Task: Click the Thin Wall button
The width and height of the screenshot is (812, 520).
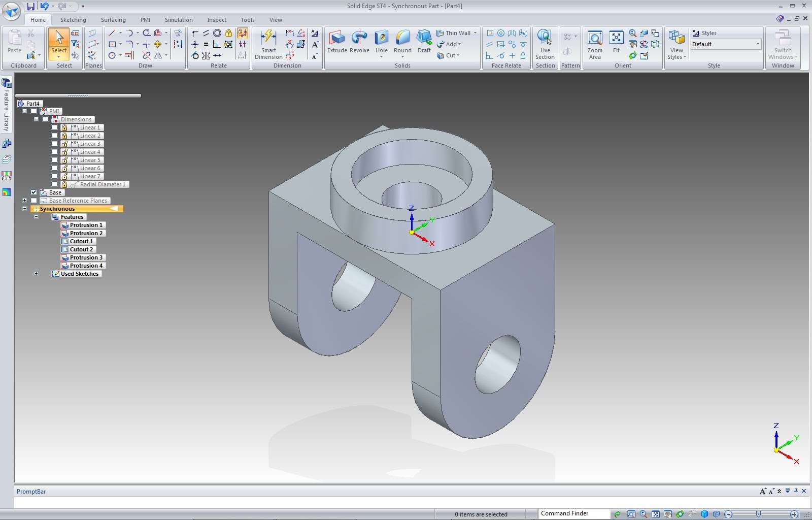Action: click(457, 33)
